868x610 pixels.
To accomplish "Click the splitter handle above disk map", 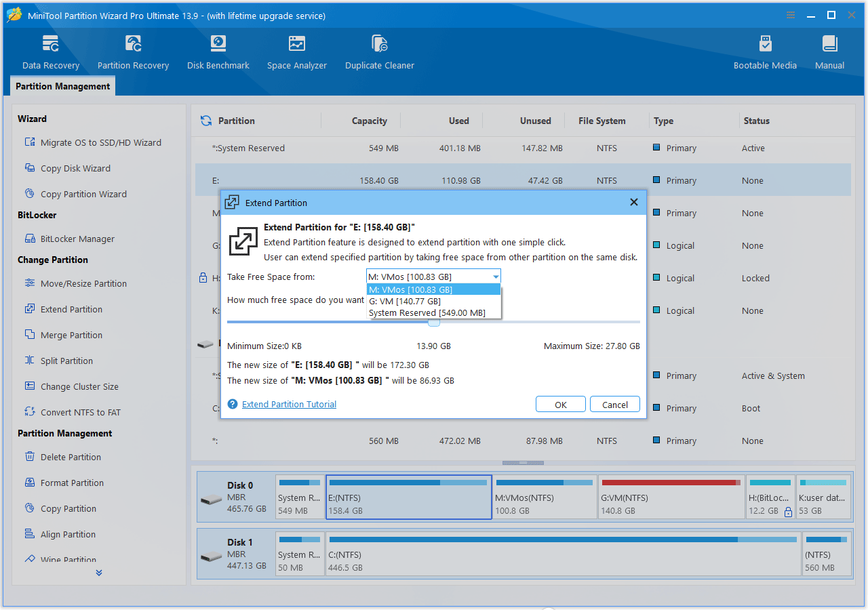I will point(523,463).
